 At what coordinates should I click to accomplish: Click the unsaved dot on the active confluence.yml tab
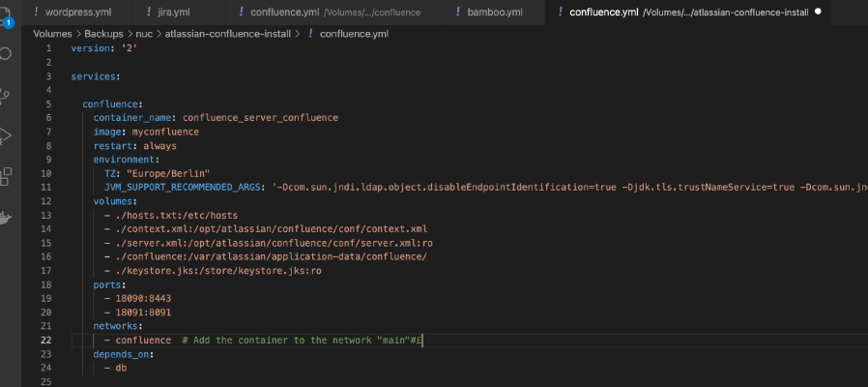[819, 12]
